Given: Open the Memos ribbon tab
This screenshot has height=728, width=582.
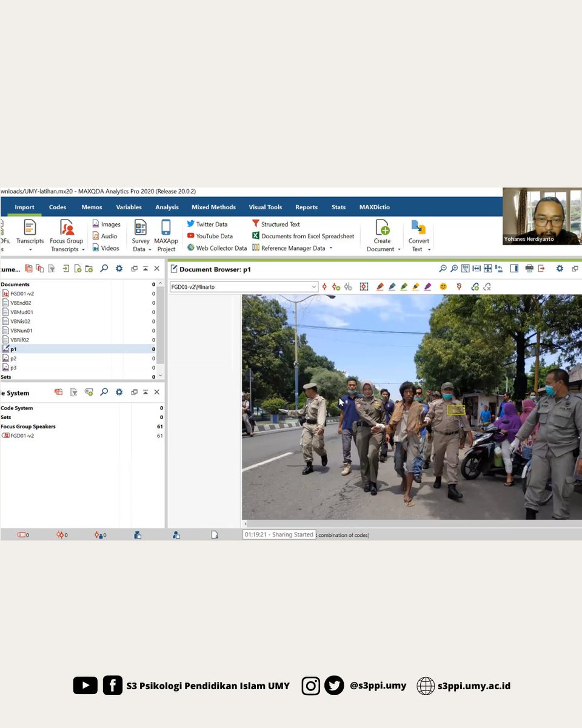Looking at the screenshot, I should pyautogui.click(x=92, y=207).
